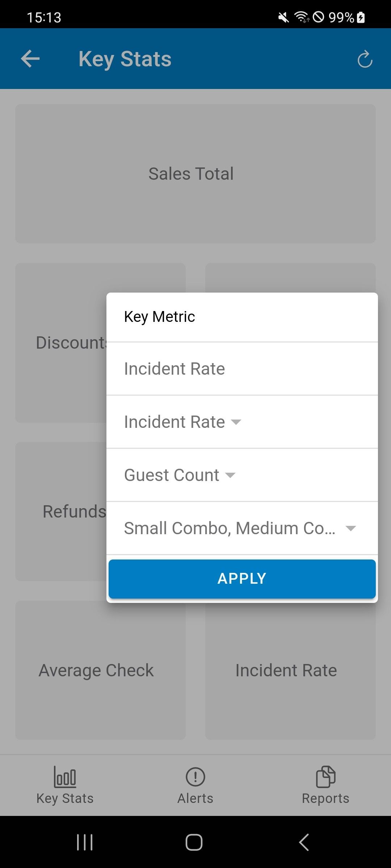
Task: Select the Incident Rate name input field
Action: coord(241,369)
